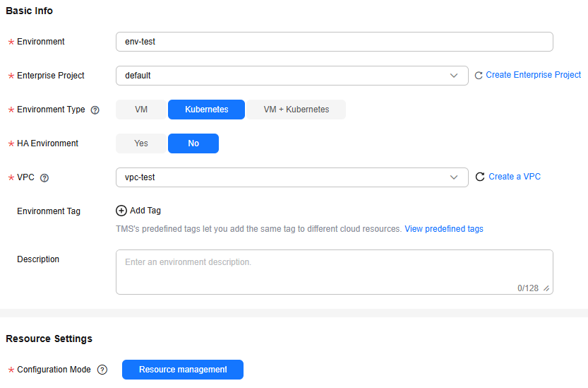Select VM environment type

[141, 110]
